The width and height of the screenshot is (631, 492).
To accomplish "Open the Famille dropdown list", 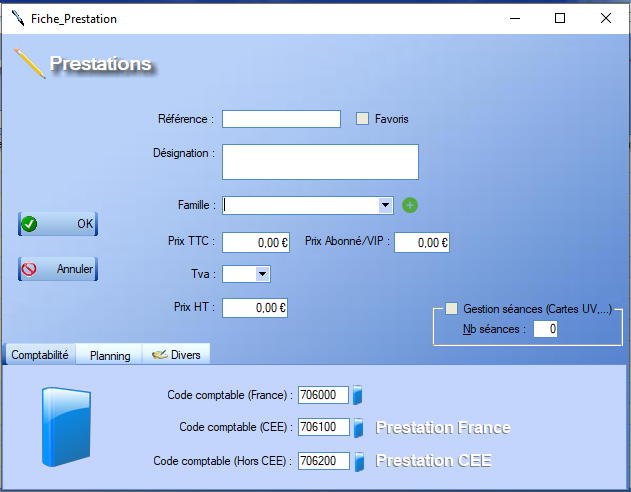I will click(386, 205).
